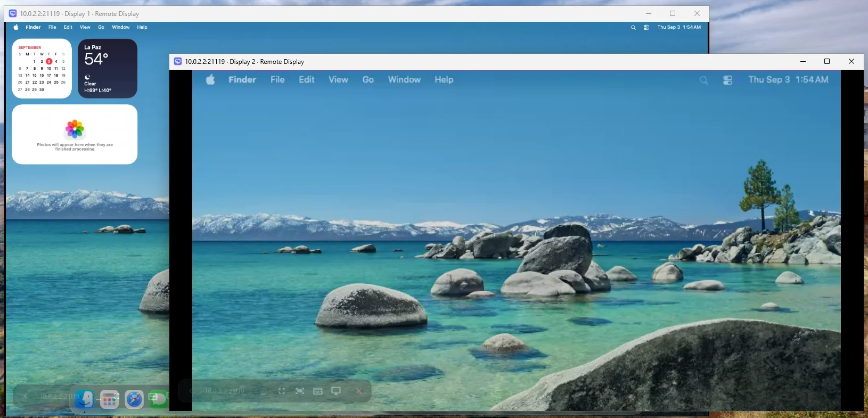Click Thu Sep 3 clock in Display 1

679,27
